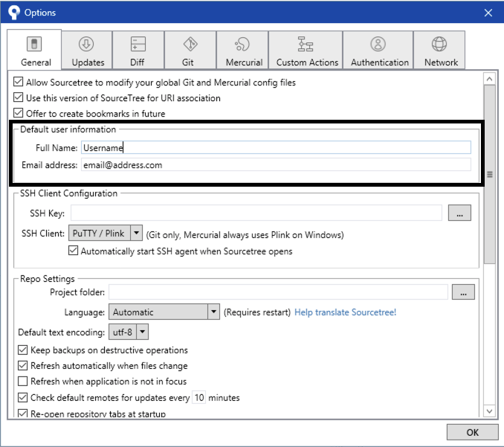Go to Custom Actions tab
504x447 pixels.
[x=306, y=50]
